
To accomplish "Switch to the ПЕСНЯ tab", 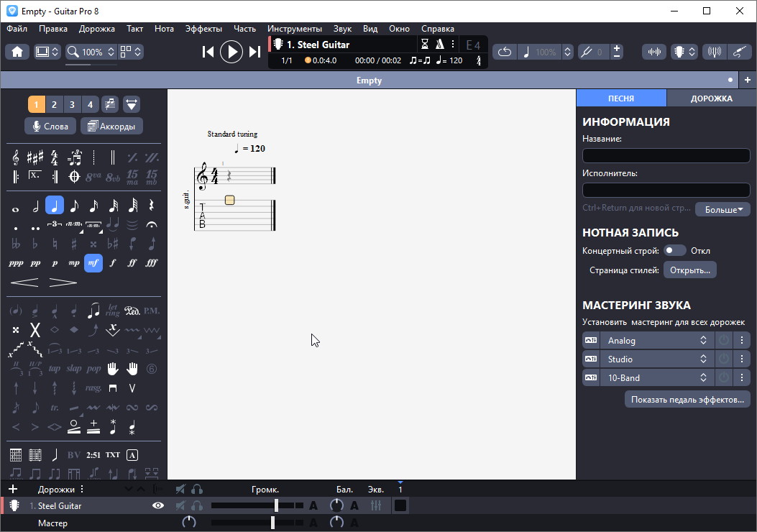I will coord(621,98).
